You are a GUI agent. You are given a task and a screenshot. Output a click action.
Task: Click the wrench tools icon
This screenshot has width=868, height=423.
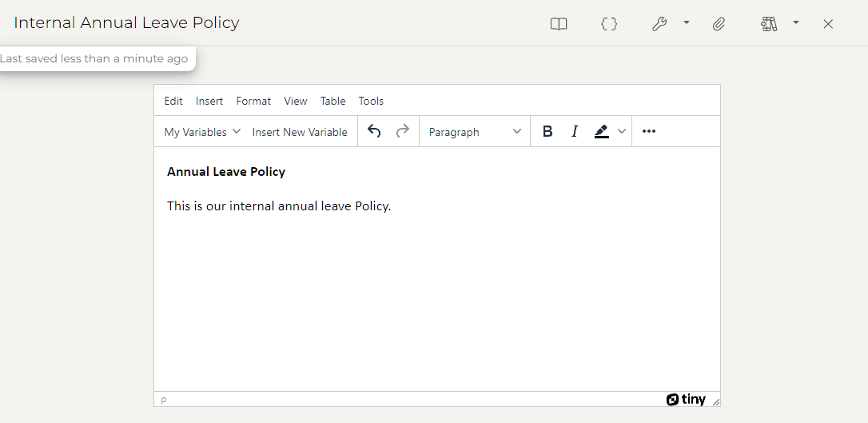(x=659, y=24)
